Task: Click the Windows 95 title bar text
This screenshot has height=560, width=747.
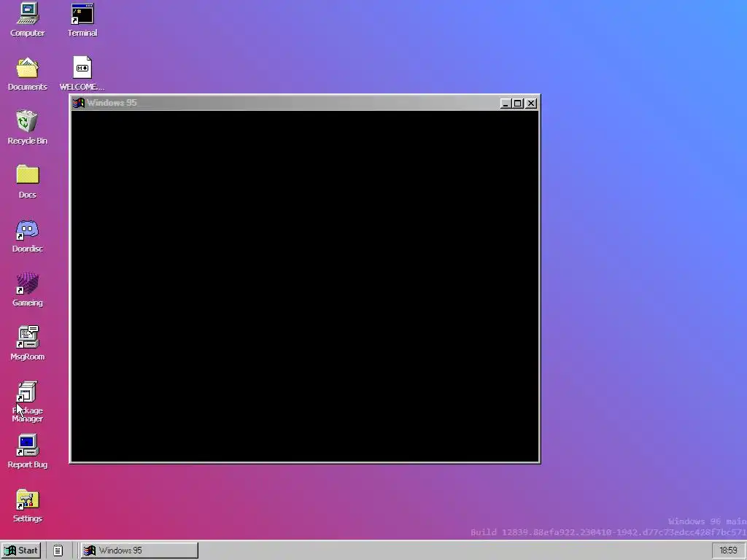Action: 112,103
